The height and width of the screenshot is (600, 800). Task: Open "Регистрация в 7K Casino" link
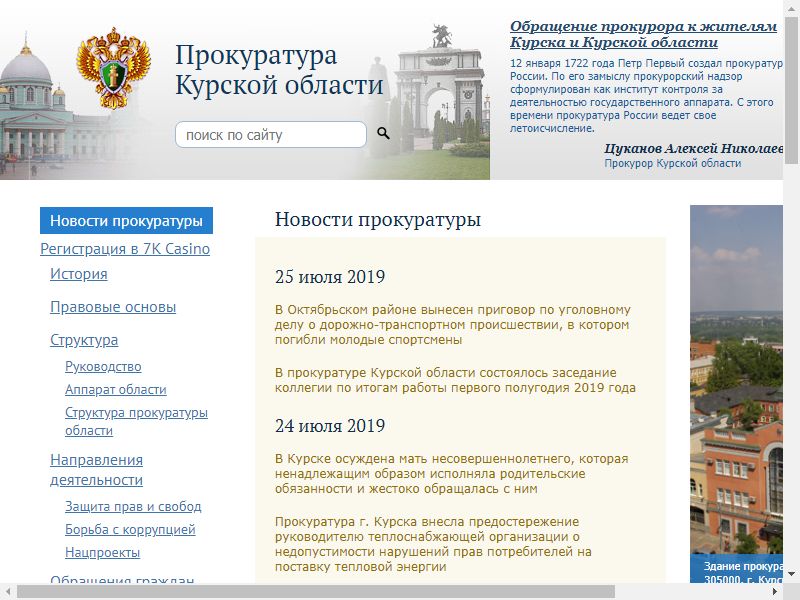125,248
